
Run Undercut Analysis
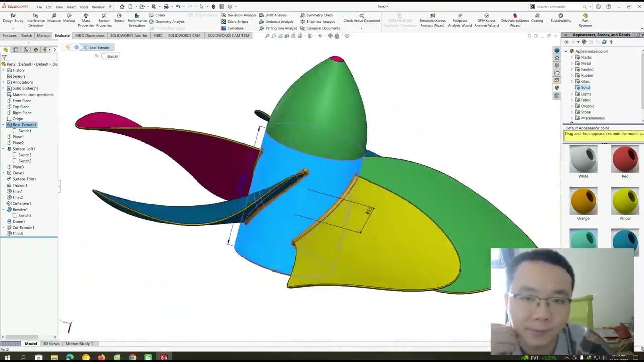[x=276, y=22]
